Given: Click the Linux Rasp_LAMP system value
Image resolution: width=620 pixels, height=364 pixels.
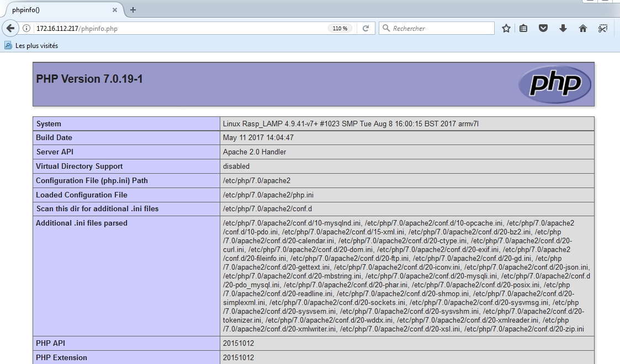Looking at the screenshot, I should coord(351,124).
